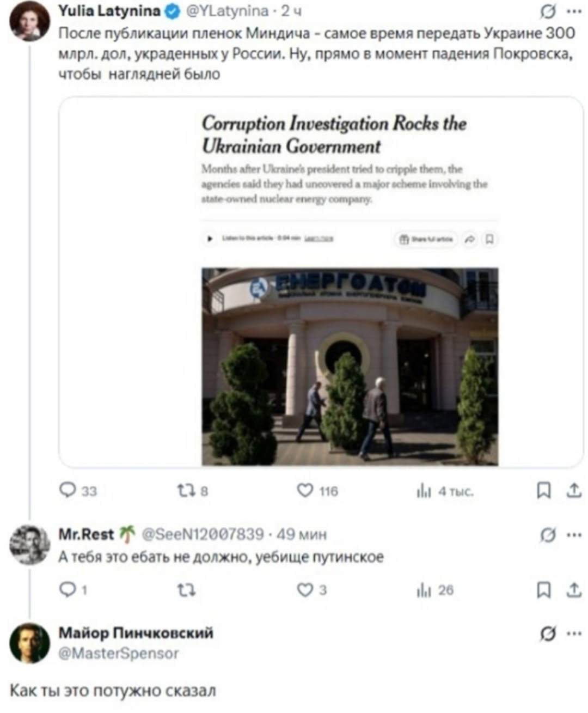Open more options on Mr.Rest's reply
Image resolution: width=588 pixels, height=713 pixels.
coord(573,535)
